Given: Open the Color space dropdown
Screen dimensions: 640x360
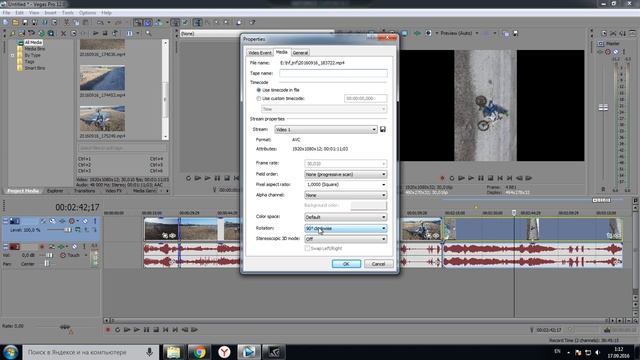Looking at the screenshot, I should coord(345,217).
